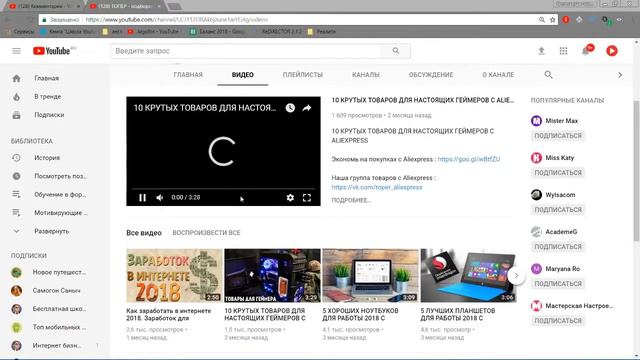Screen dimensions: 640x360
Task: Click the Trending flame icon
Action: click(x=16, y=97)
